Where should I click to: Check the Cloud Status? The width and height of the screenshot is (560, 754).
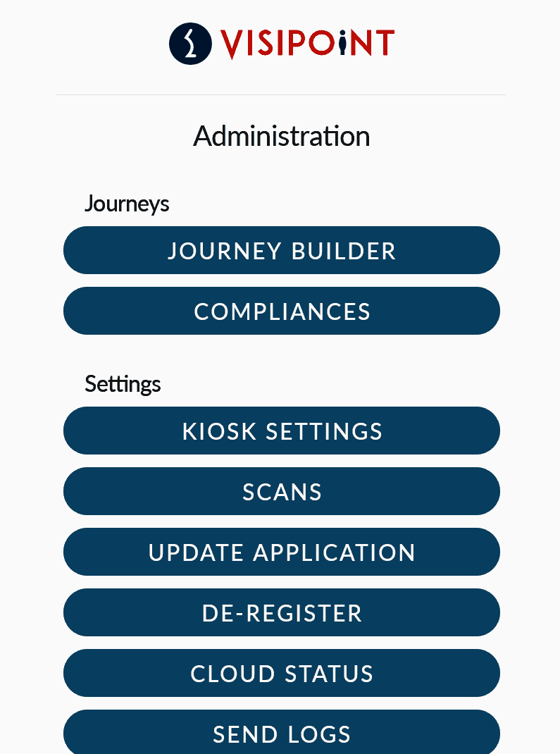tap(282, 673)
